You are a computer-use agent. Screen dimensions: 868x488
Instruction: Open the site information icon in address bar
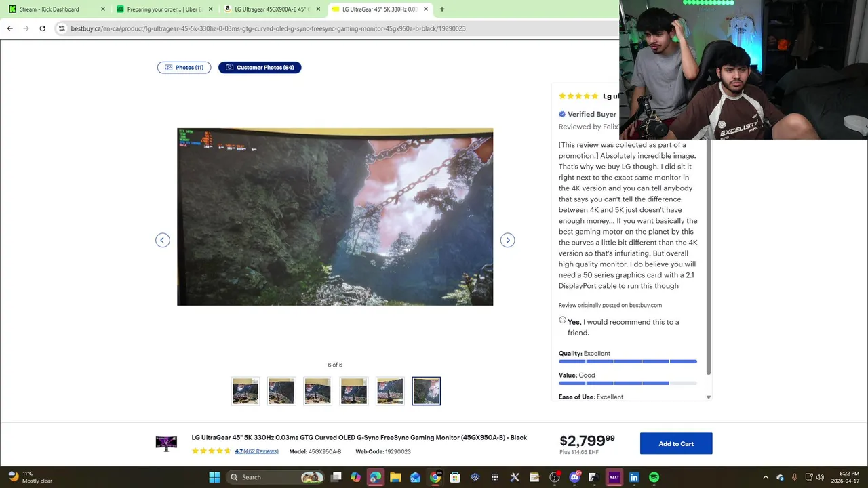(x=62, y=28)
